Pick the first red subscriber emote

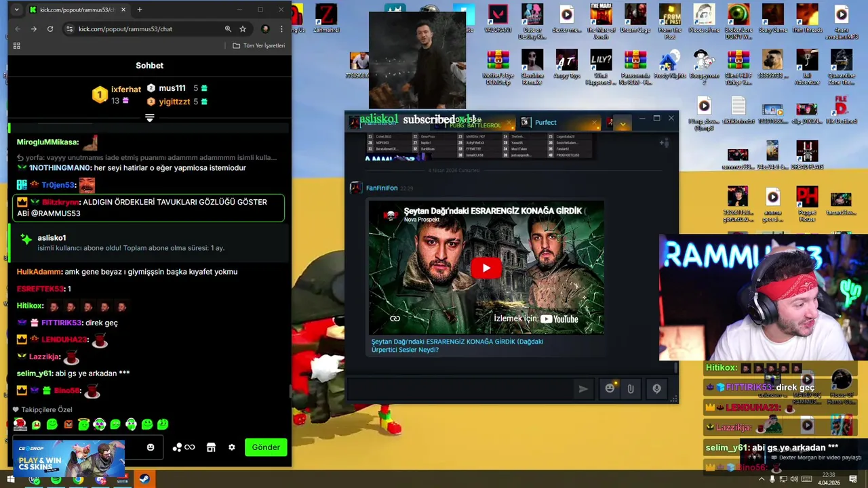[x=20, y=424]
